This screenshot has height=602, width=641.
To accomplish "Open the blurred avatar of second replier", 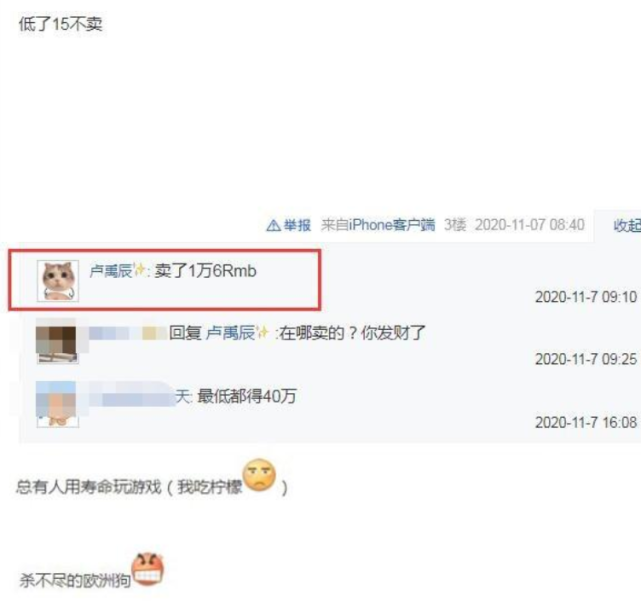I will pos(57,342).
